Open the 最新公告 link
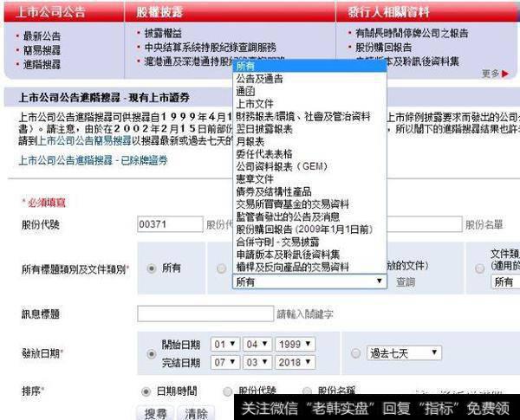Screen dimensions: 520x420 tap(42, 36)
